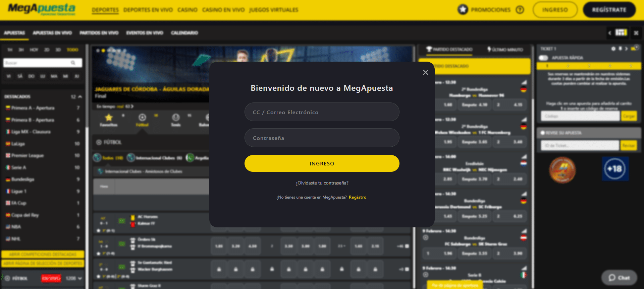Open ticket settings gear icon
The image size is (644, 289).
[613, 49]
